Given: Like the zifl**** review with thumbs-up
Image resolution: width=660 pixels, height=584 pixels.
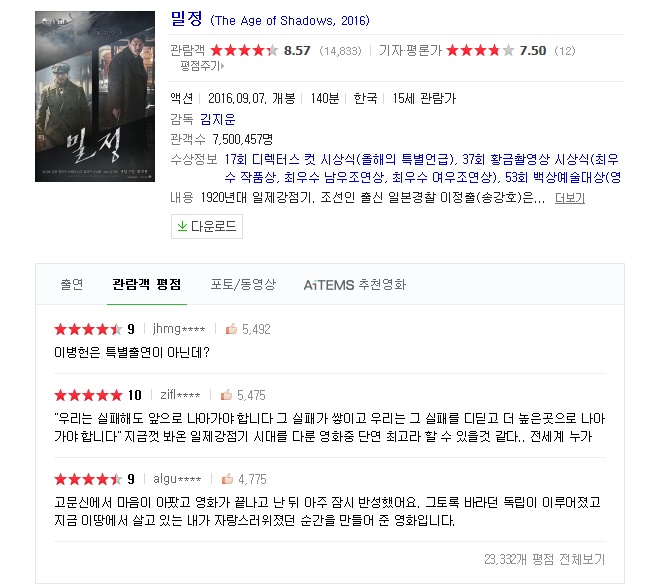Looking at the screenshot, I should coord(226,395).
